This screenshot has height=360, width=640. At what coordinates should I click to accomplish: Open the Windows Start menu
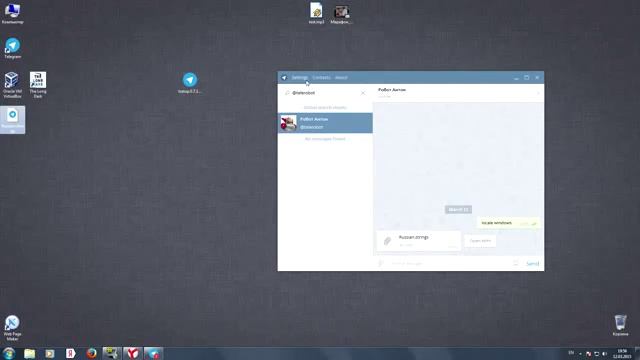(x=9, y=353)
